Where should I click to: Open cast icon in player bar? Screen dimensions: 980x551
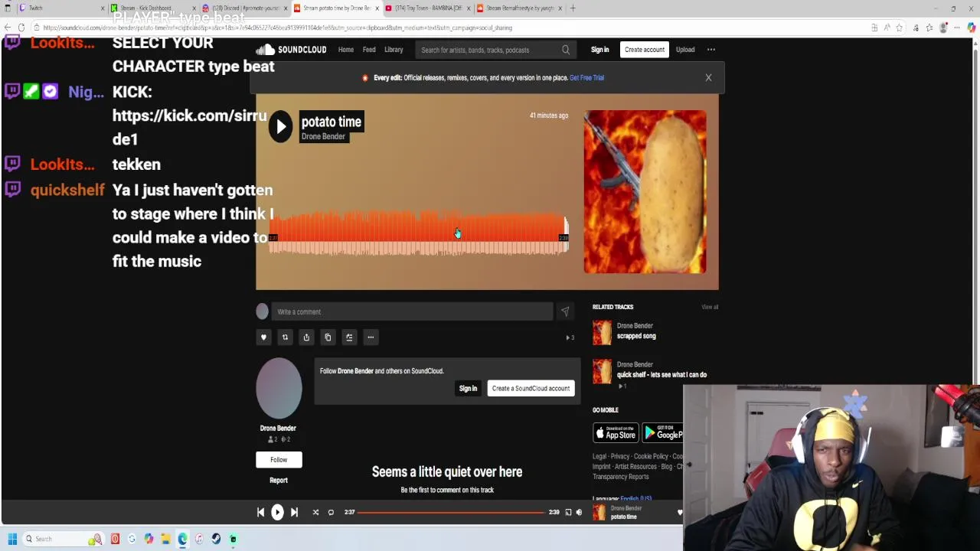coord(568,513)
